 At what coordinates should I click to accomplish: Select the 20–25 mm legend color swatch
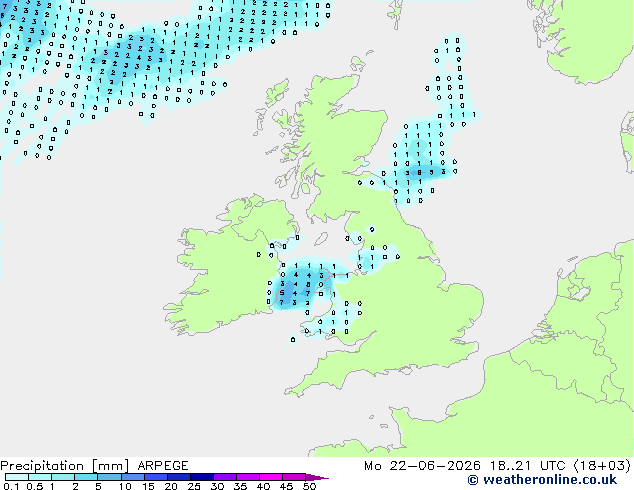[x=178, y=477]
